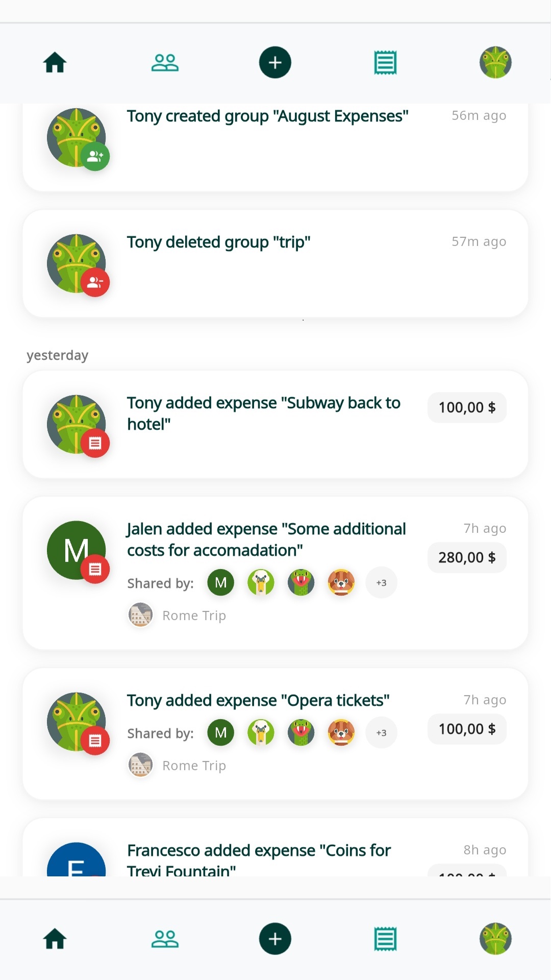
Task: Switch to groups tab in bottom bar
Action: point(165,939)
